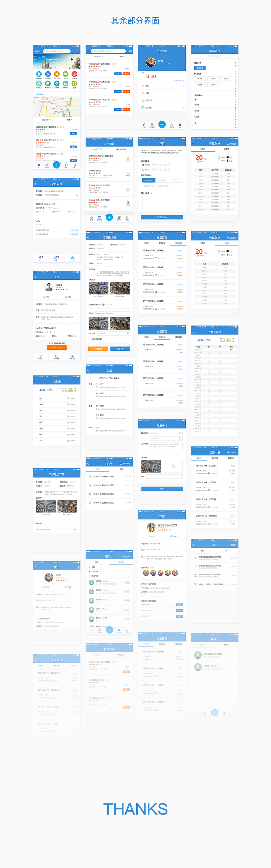The width and height of the screenshot is (271, 868).
Task: Open 法律服务 scales icon on home screen
Action: coord(57,84)
